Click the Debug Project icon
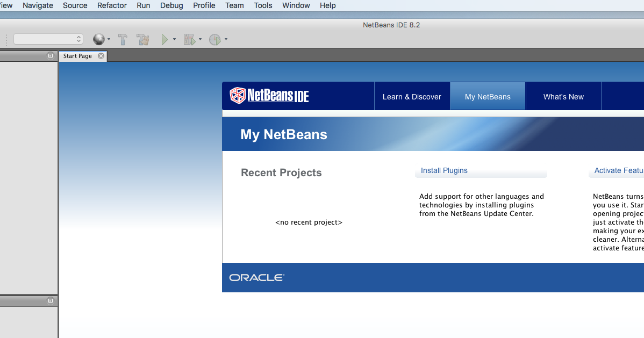This screenshot has width=644, height=338. pyautogui.click(x=189, y=39)
